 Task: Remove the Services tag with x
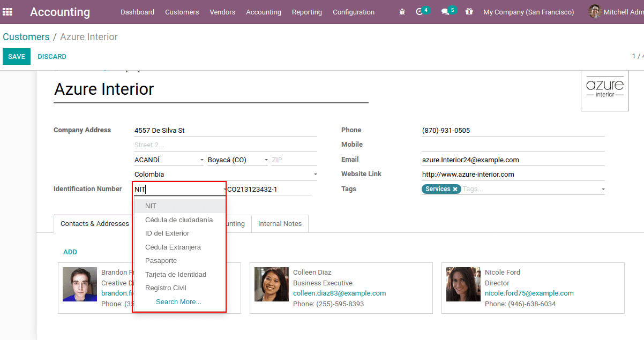click(455, 189)
